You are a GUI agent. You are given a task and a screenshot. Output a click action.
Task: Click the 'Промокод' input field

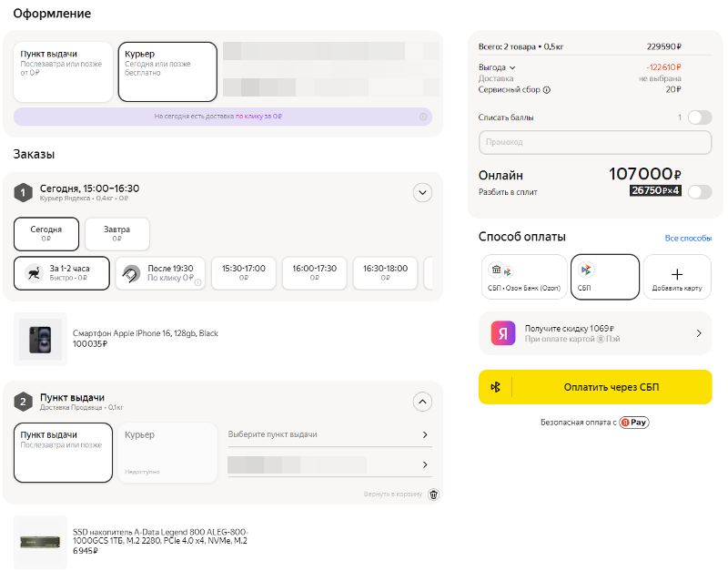coord(595,142)
